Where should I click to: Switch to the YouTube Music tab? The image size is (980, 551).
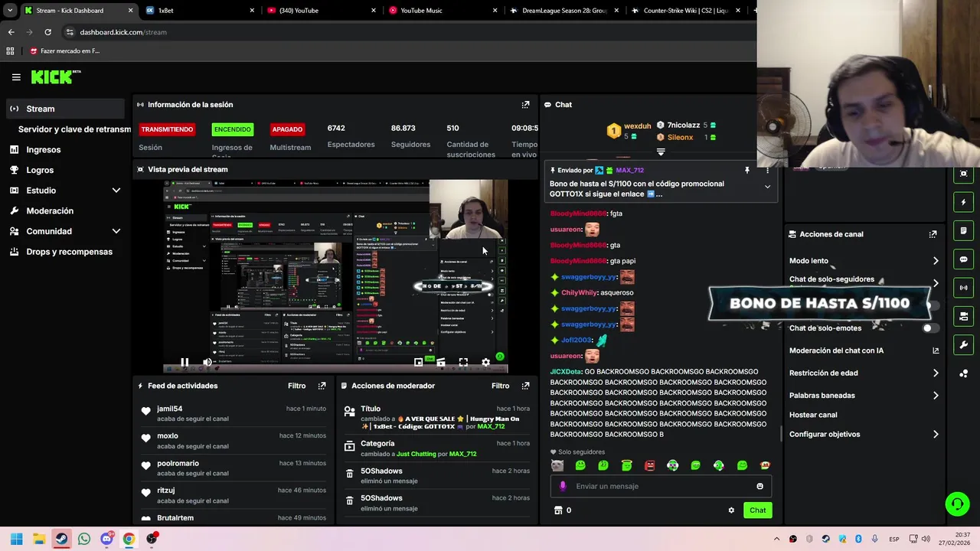pyautogui.click(x=442, y=11)
